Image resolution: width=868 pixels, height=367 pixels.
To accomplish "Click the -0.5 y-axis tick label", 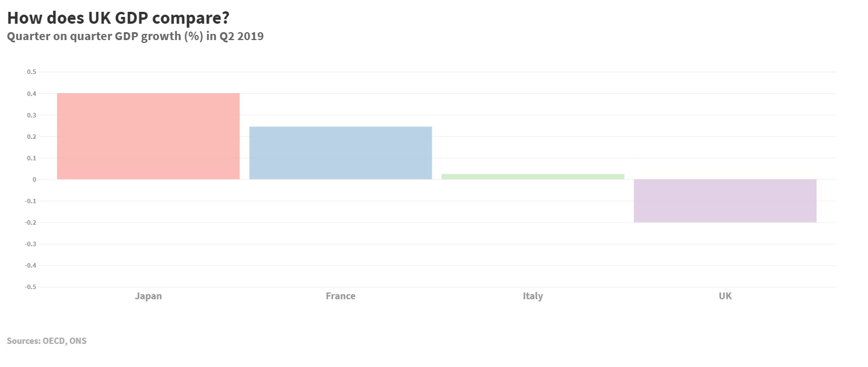I will (x=30, y=287).
